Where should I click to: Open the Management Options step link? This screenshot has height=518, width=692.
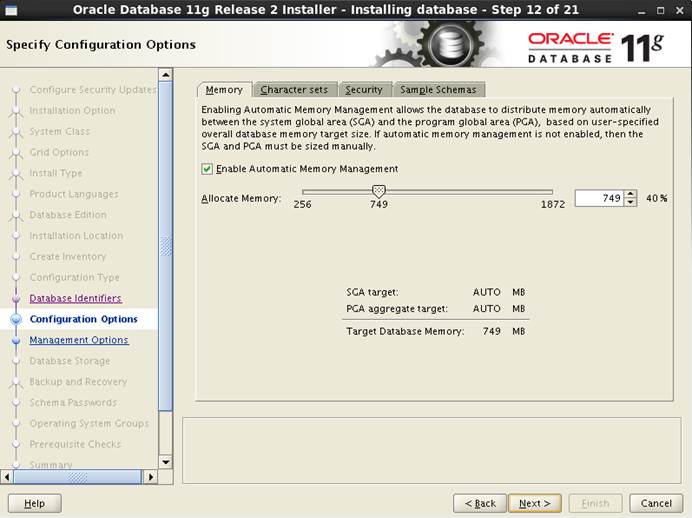pos(79,340)
